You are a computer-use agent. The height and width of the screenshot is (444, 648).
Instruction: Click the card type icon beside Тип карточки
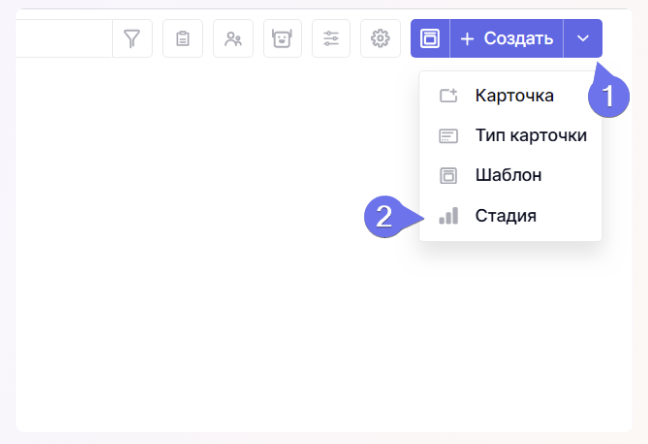(448, 136)
